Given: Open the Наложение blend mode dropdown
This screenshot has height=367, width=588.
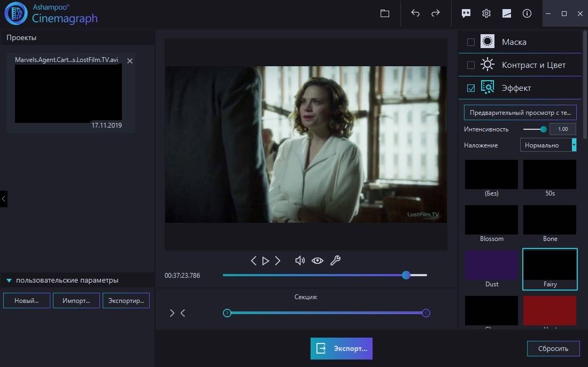Looking at the screenshot, I should [548, 145].
